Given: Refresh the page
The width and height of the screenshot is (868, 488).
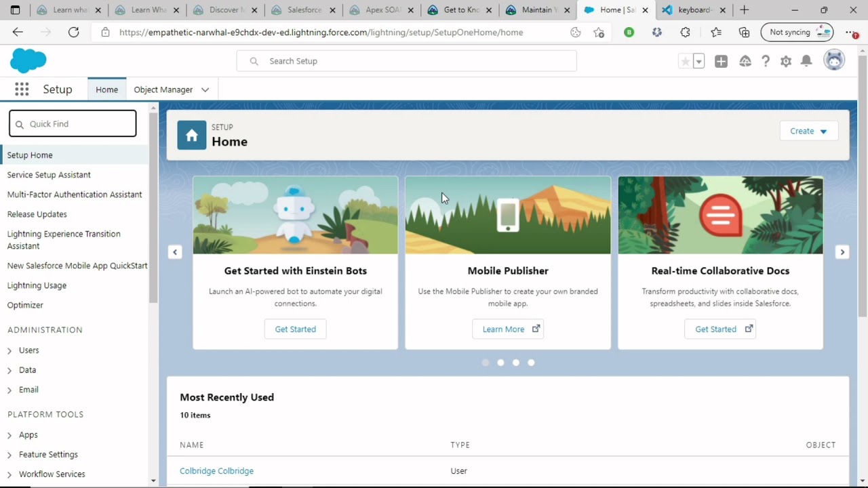Looking at the screenshot, I should coord(73,32).
